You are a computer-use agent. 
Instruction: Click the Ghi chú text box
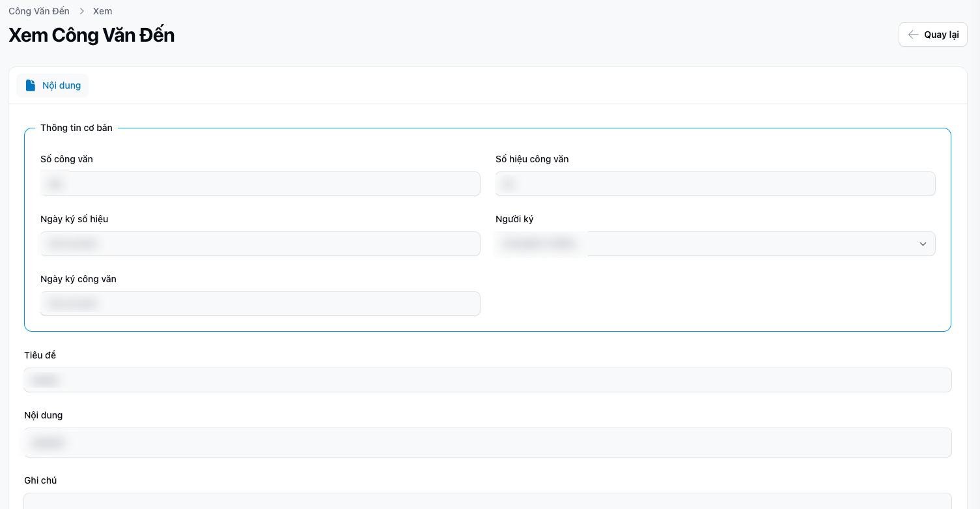tap(488, 501)
